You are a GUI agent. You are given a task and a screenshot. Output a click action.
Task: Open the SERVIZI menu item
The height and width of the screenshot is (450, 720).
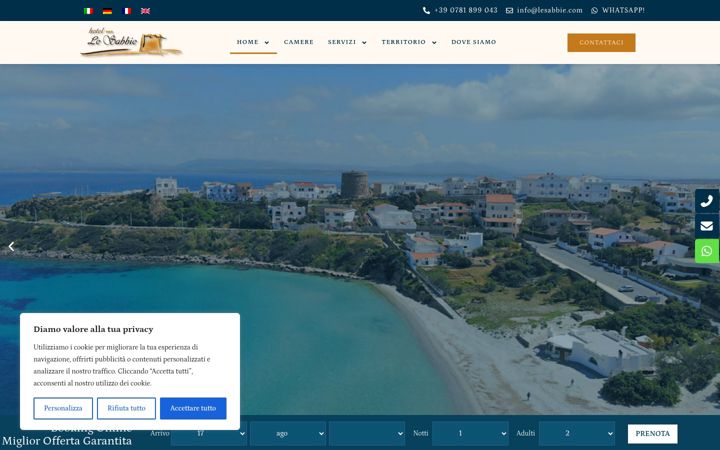pos(342,42)
